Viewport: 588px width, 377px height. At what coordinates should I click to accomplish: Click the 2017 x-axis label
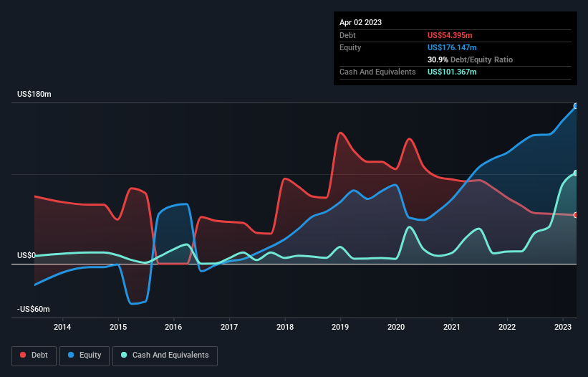coord(229,327)
